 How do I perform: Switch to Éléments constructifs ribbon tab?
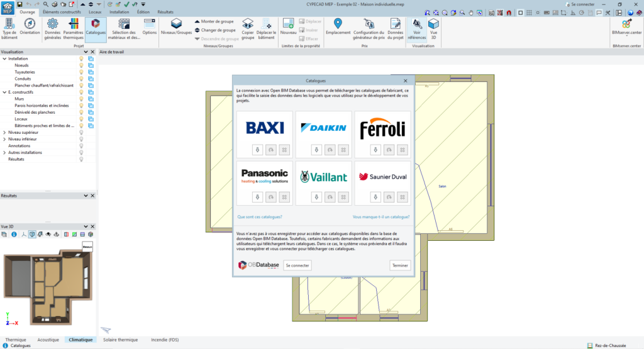[x=62, y=12]
